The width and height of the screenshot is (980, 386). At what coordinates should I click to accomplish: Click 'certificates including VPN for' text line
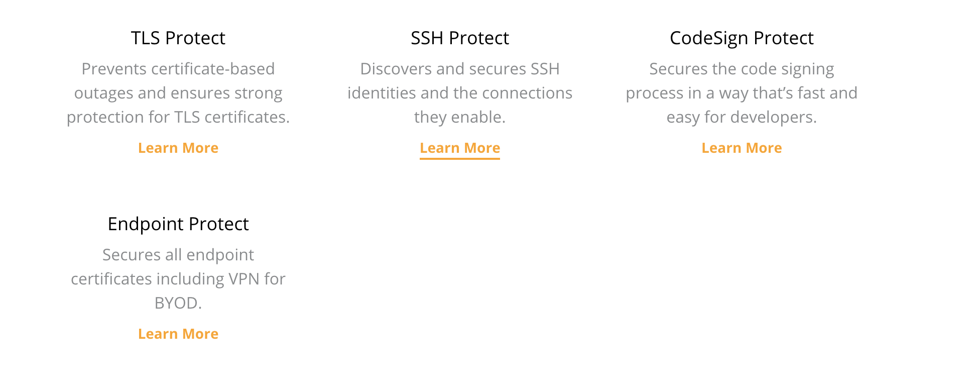coord(178,279)
